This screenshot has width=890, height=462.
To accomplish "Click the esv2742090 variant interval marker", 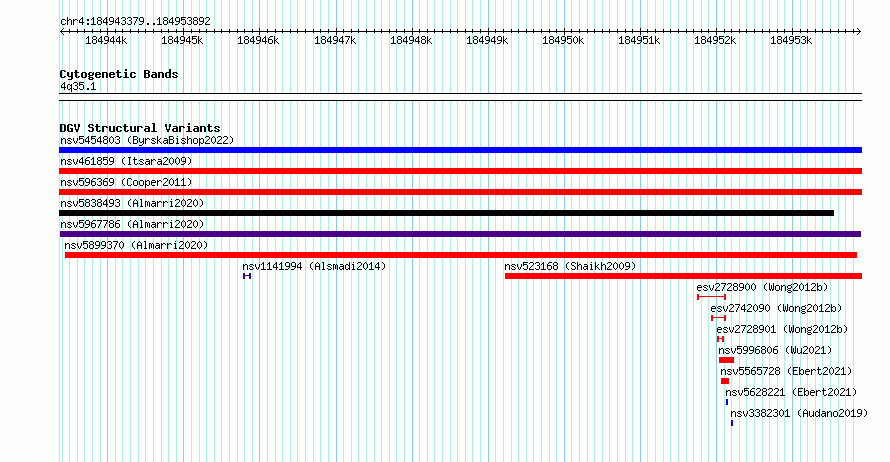I will (x=719, y=318).
